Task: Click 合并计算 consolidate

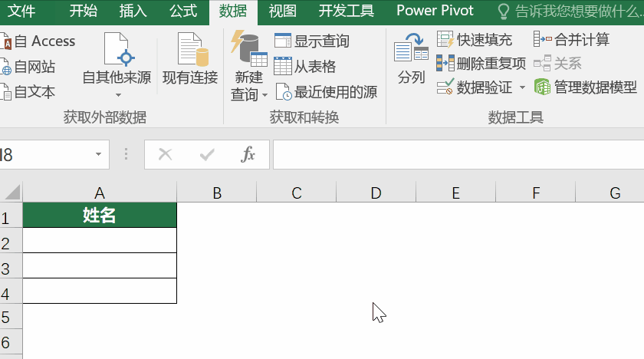Action: coord(571,39)
